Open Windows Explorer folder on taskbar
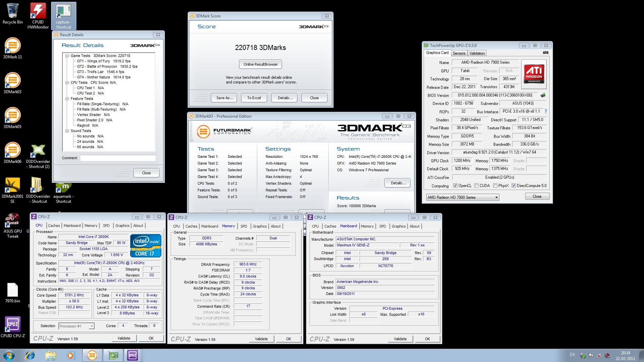Viewport: 644px width, 362px height. pos(51,355)
